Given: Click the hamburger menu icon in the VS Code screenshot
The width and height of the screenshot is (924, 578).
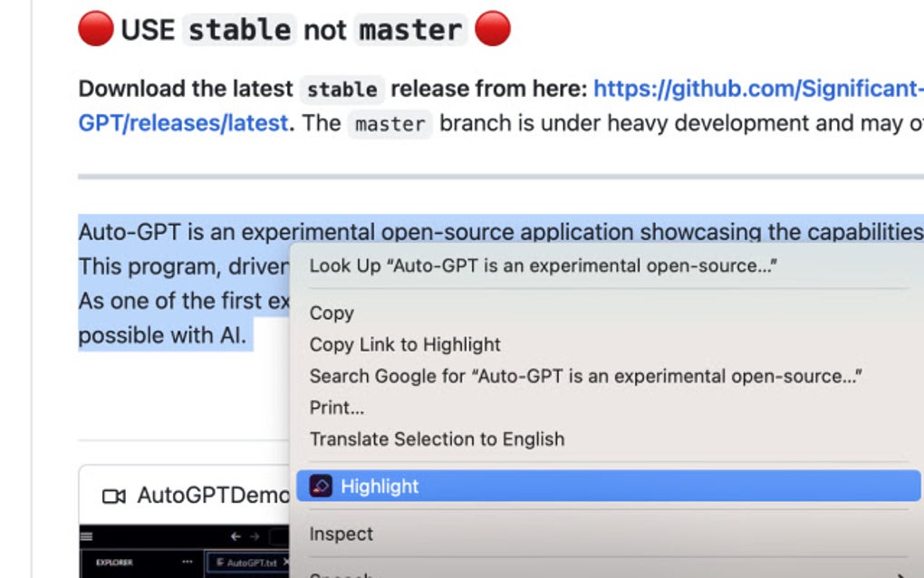Looking at the screenshot, I should [86, 536].
